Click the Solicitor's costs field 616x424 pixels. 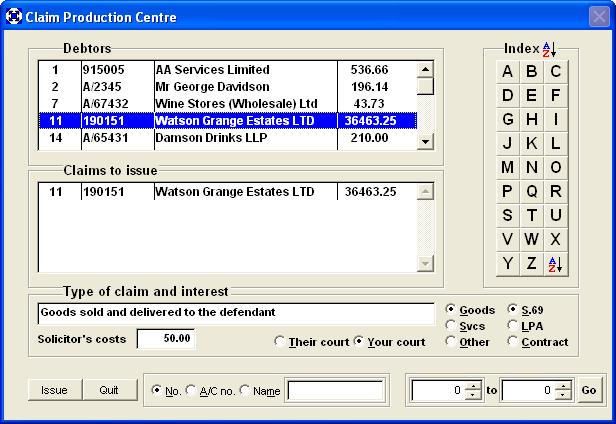166,339
